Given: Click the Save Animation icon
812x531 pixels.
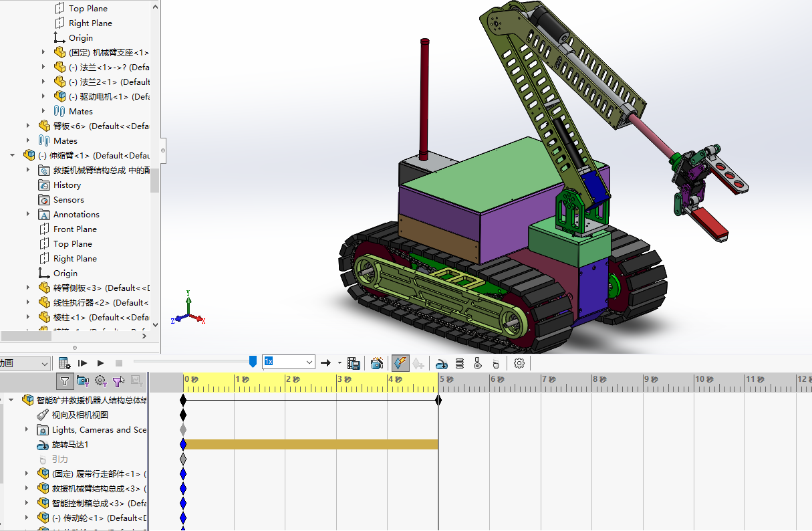Looking at the screenshot, I should tap(354, 363).
